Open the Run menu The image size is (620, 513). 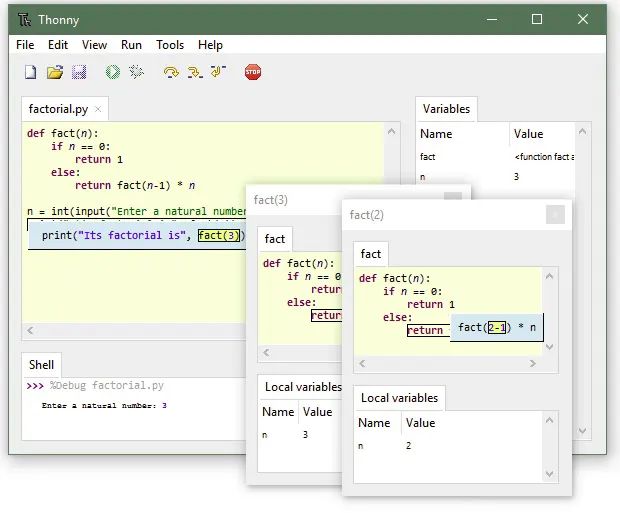click(131, 45)
